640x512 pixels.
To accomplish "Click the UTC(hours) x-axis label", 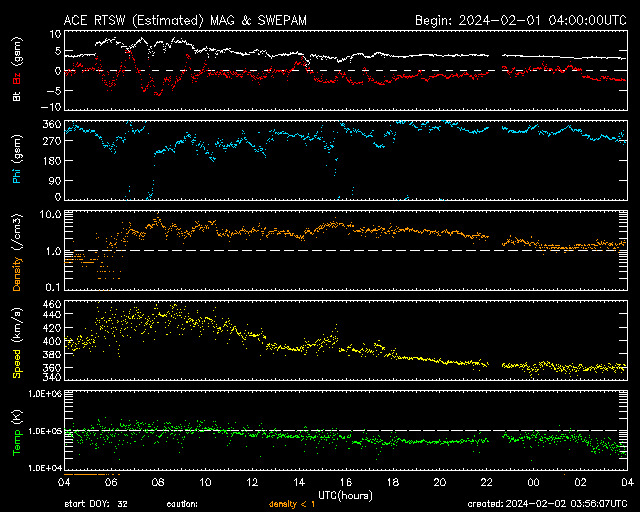I will [346, 494].
